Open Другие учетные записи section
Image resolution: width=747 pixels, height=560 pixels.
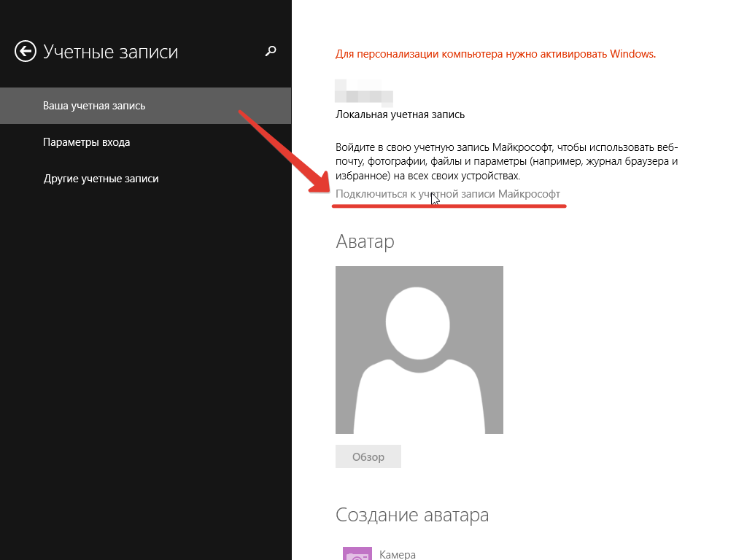(101, 179)
